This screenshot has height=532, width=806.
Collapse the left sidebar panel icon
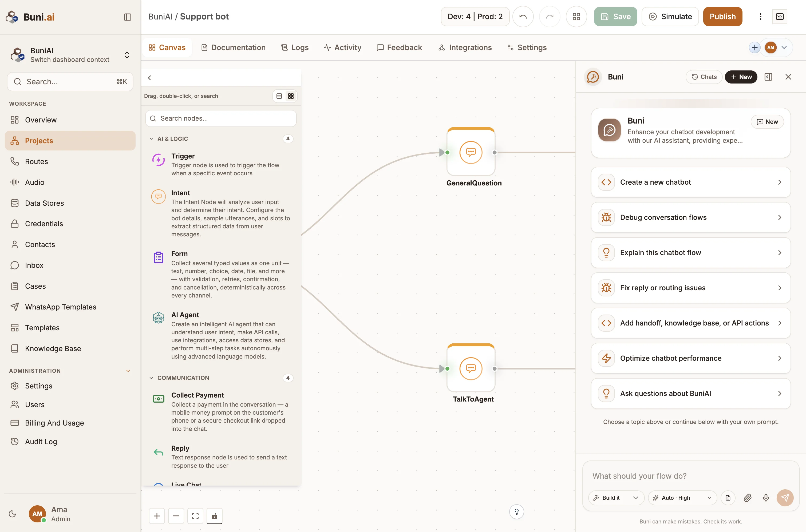tap(127, 17)
